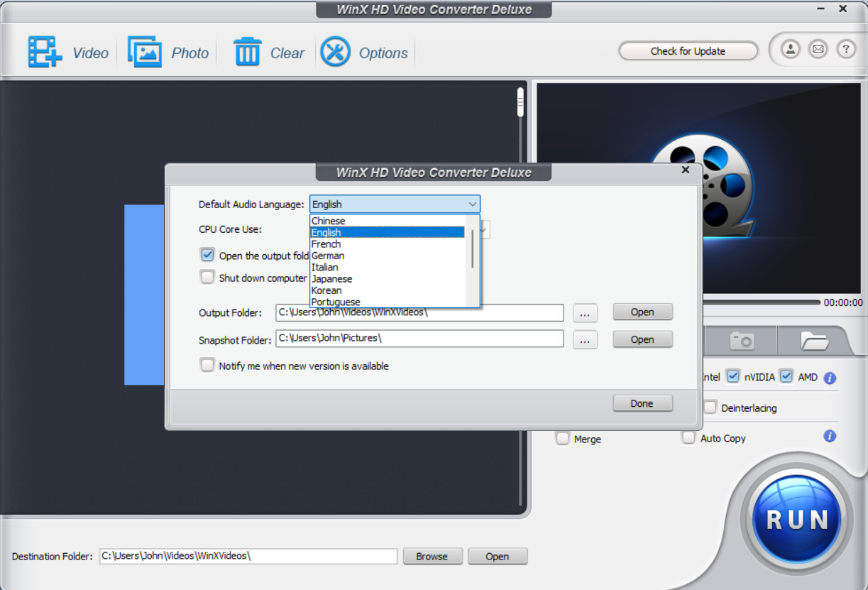
Task: Enable Merge checkbox
Action: point(563,439)
